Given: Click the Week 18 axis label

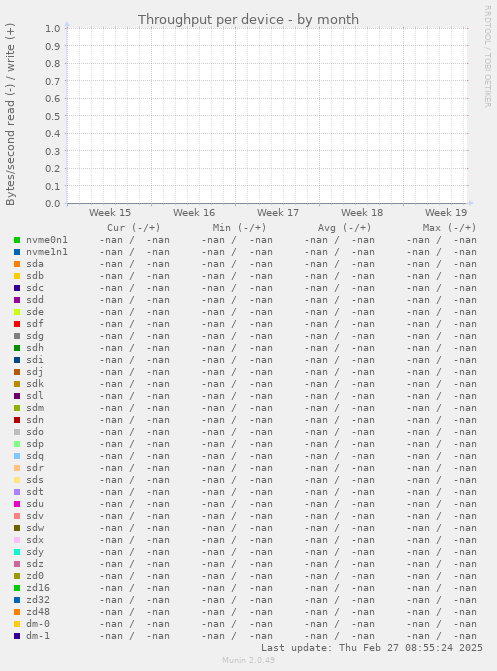Looking at the screenshot, I should click(362, 213).
